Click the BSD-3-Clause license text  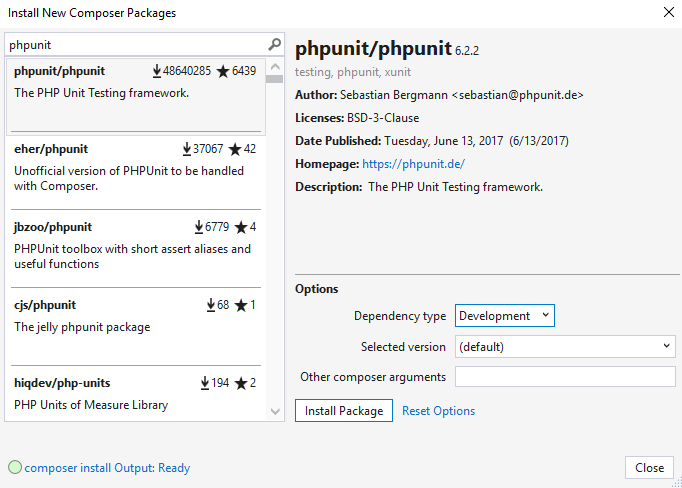pos(383,118)
